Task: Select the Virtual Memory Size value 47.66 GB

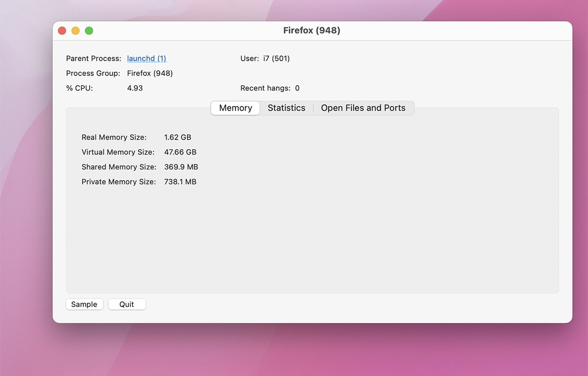Action: [x=180, y=152]
